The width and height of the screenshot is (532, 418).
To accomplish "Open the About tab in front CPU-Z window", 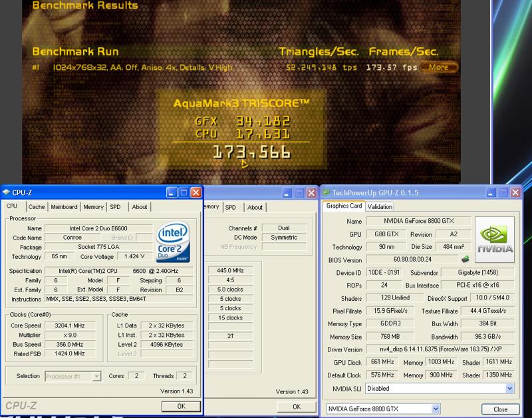I will pyautogui.click(x=140, y=207).
